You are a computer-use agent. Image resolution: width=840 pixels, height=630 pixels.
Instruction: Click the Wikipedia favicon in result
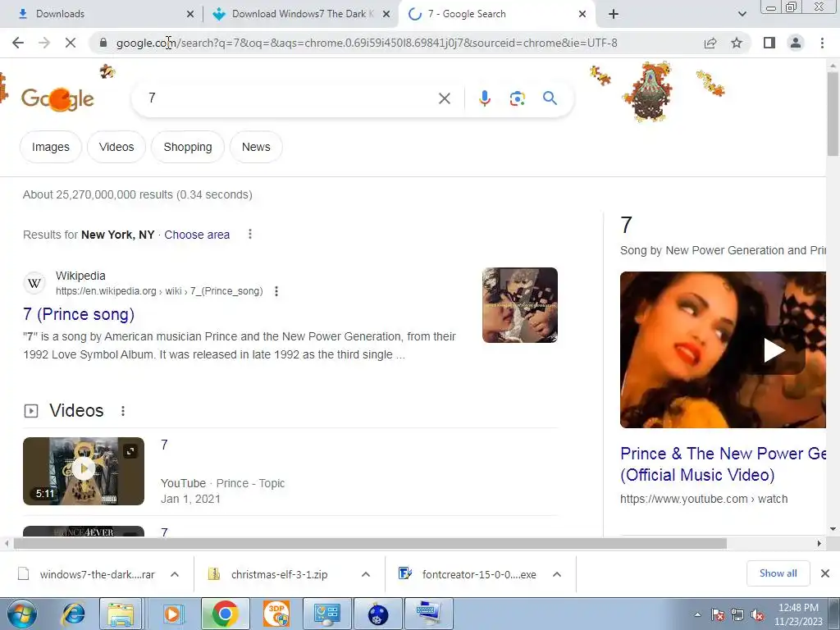pyautogui.click(x=34, y=283)
